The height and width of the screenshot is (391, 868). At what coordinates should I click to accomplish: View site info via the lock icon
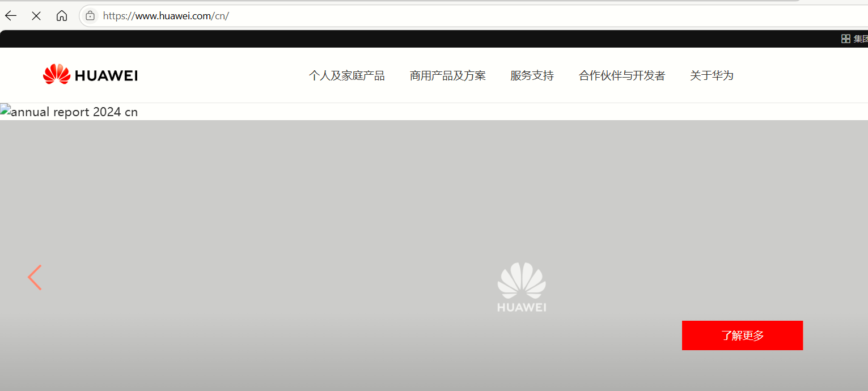pos(90,16)
